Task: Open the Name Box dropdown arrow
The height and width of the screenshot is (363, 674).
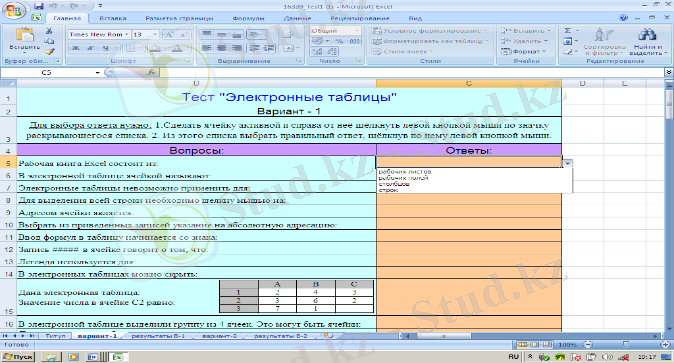Action: pos(98,73)
